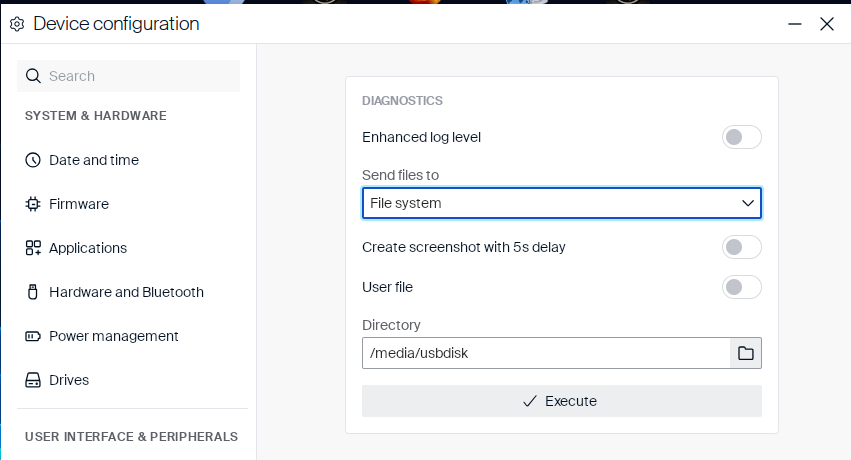Turn on Create screenshot with 5s delay
This screenshot has height=460, width=851.
tap(741, 247)
